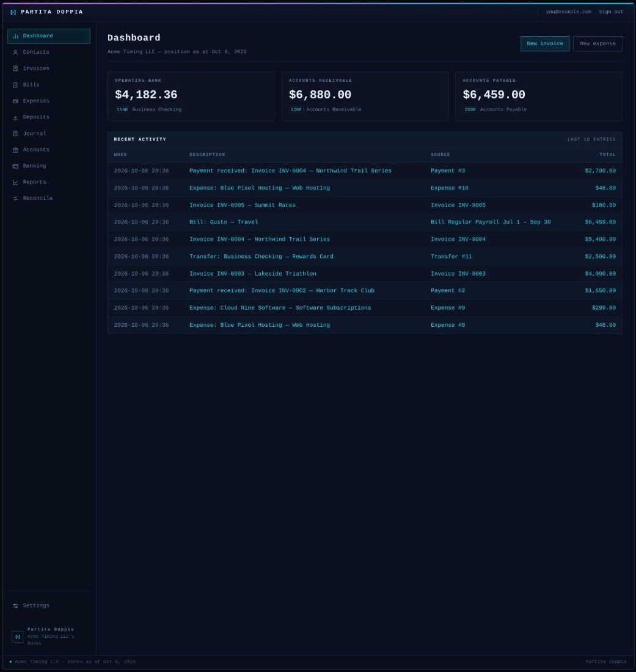The width and height of the screenshot is (636, 672).
Task: Click the $4,000.00 total amount
Action: pos(601,274)
